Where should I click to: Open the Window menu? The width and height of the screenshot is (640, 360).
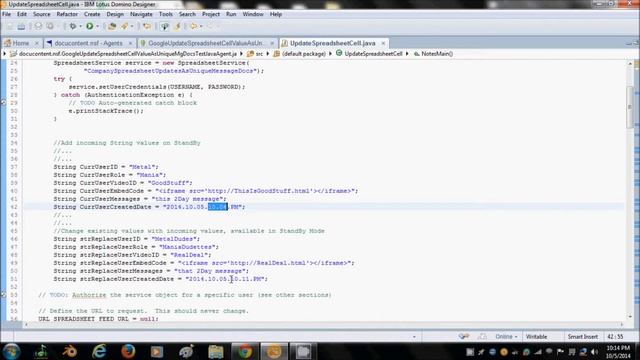coord(253,14)
